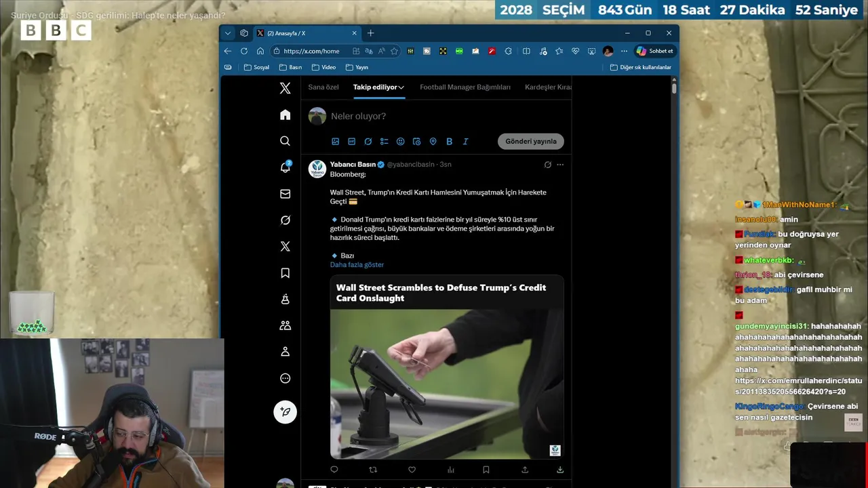
Task: Open browser extensions puzzle icon
Action: pyautogui.click(x=508, y=51)
